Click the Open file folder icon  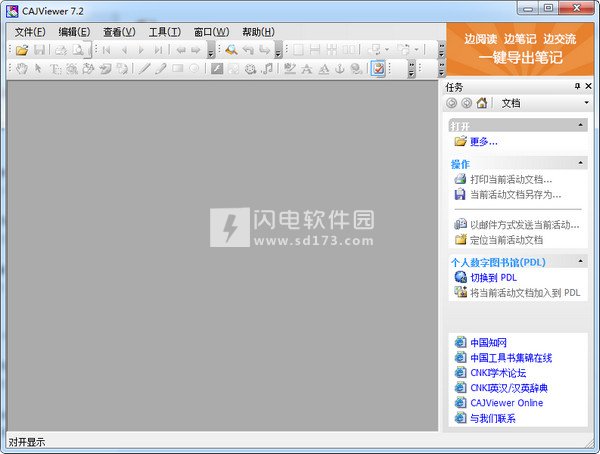pos(22,50)
